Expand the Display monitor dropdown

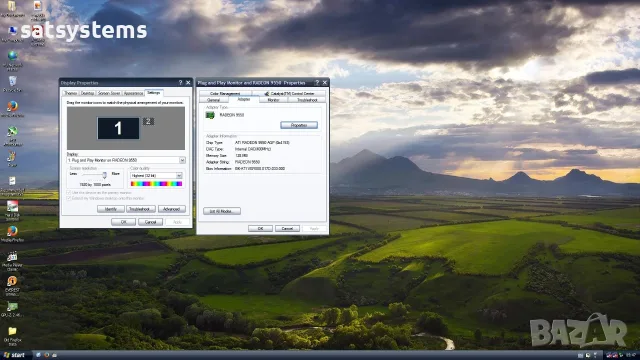[x=182, y=160]
